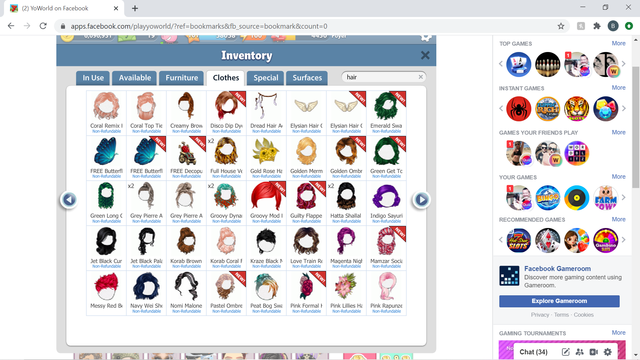Choose the Love Train hair
The height and width of the screenshot is (360, 640).
tap(306, 247)
